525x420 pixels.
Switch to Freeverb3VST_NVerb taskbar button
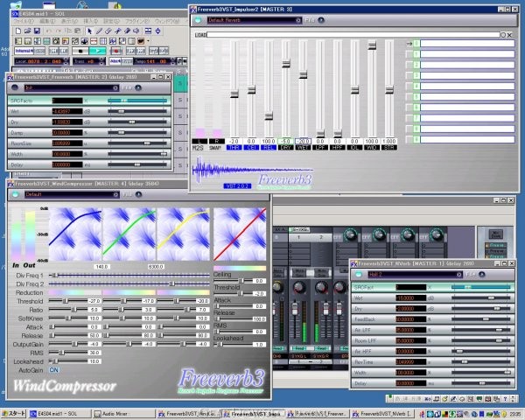384,414
